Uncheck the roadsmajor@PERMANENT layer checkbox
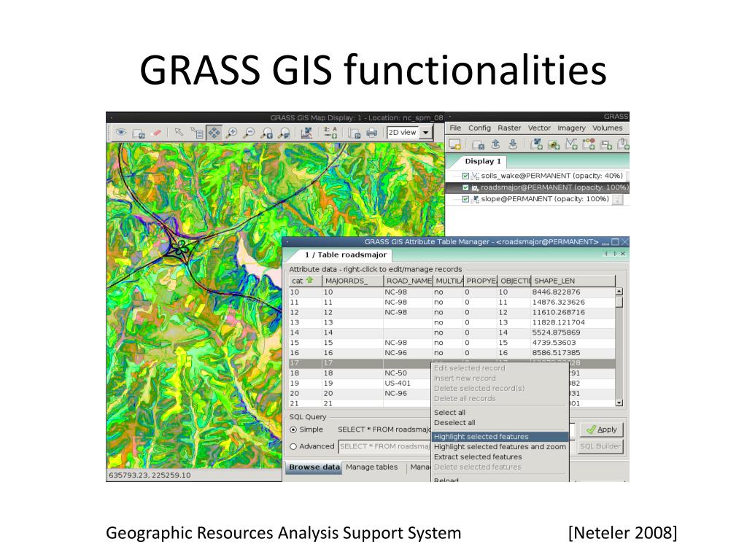Image resolution: width=747 pixels, height=560 pixels. point(465,187)
